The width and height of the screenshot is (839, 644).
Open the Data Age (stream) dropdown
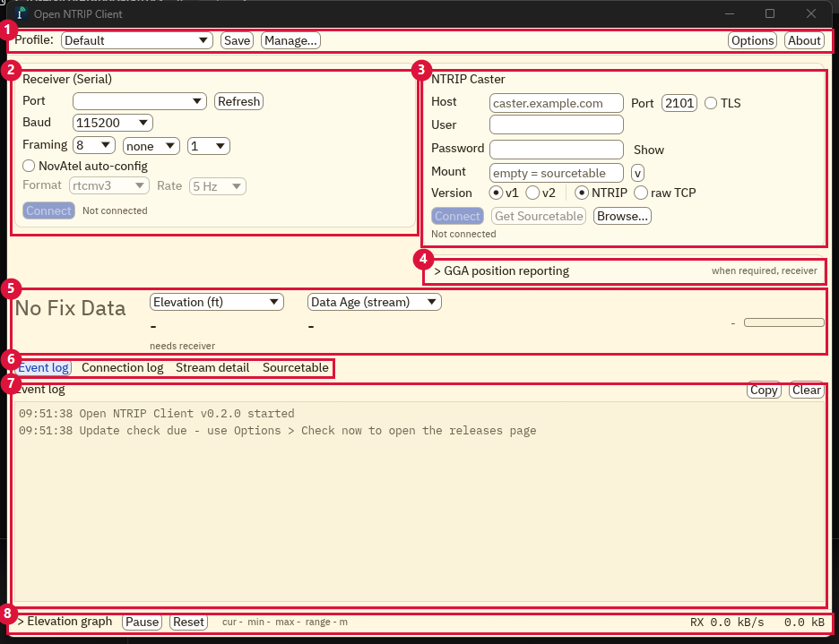coord(375,302)
